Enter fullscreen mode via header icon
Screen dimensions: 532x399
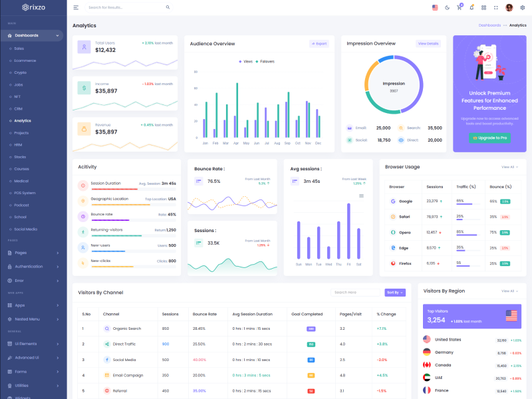point(496,7)
